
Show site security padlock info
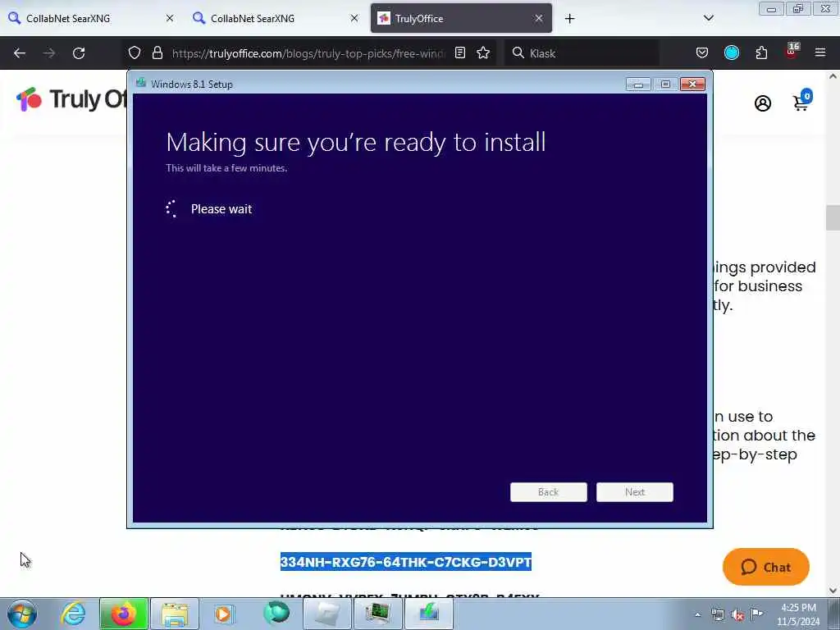click(x=157, y=53)
